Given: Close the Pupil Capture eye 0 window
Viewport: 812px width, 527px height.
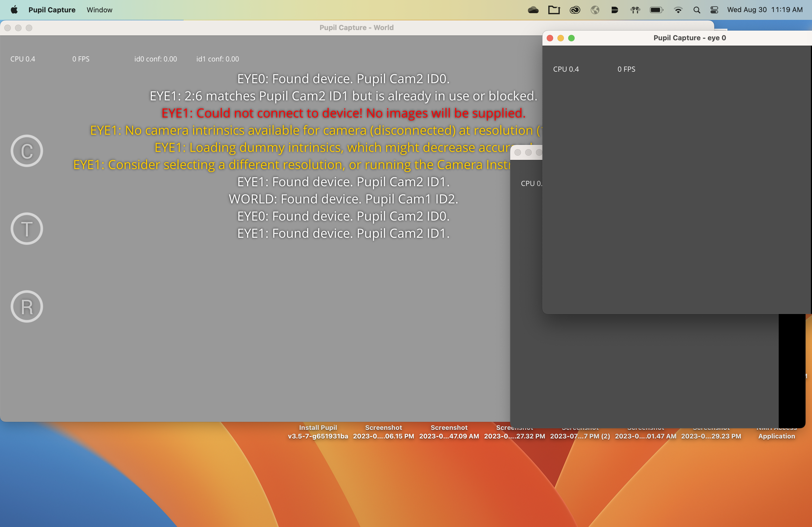Looking at the screenshot, I should [550, 38].
